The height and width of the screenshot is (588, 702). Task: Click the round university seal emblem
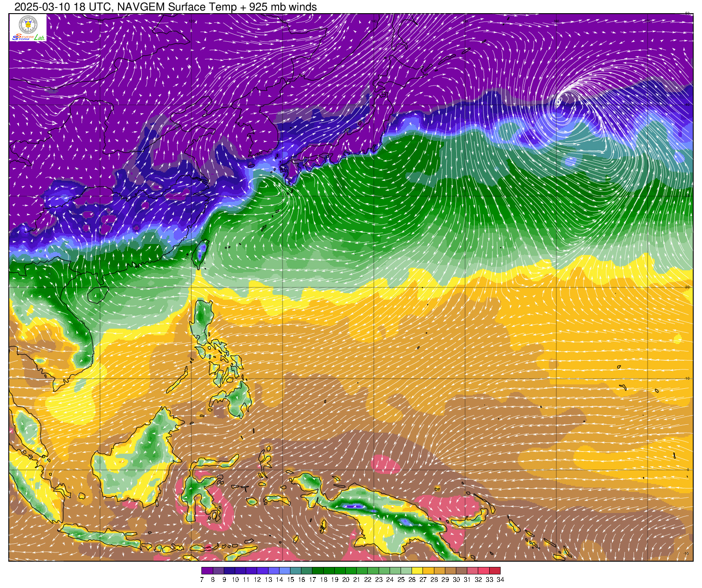click(x=28, y=24)
